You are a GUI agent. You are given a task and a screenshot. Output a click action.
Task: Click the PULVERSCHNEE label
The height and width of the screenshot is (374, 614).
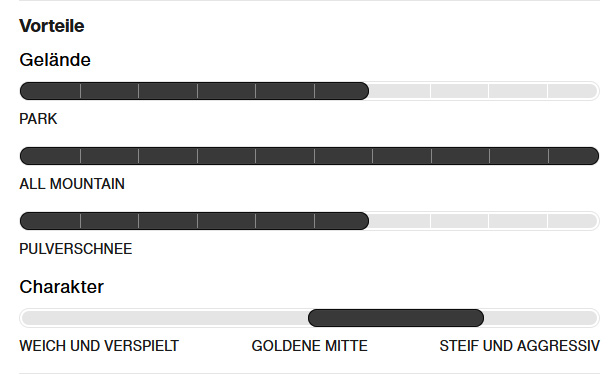click(x=76, y=249)
